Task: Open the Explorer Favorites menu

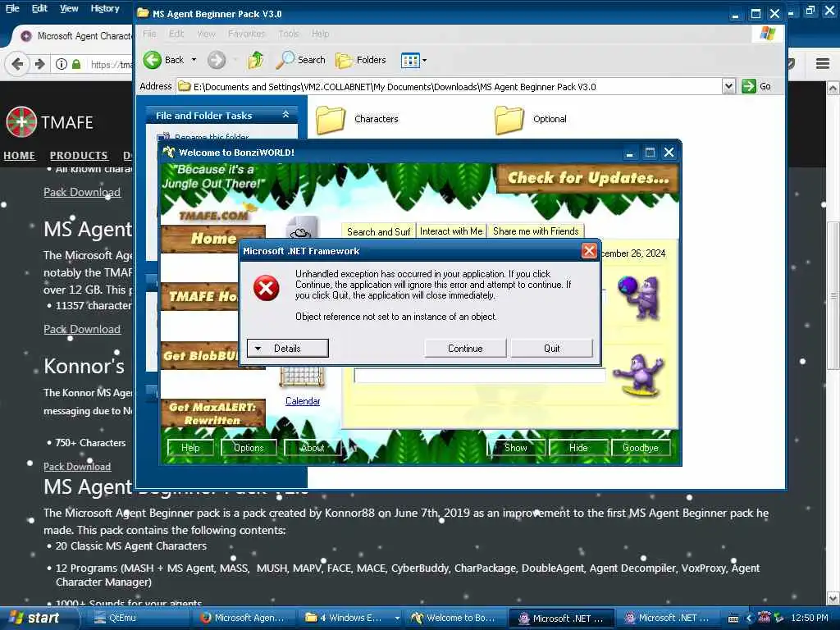Action: (246, 34)
